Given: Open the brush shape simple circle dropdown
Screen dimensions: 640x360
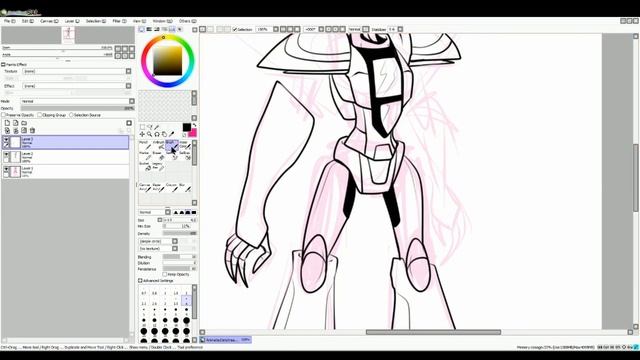Looking at the screenshot, I should [175, 241].
